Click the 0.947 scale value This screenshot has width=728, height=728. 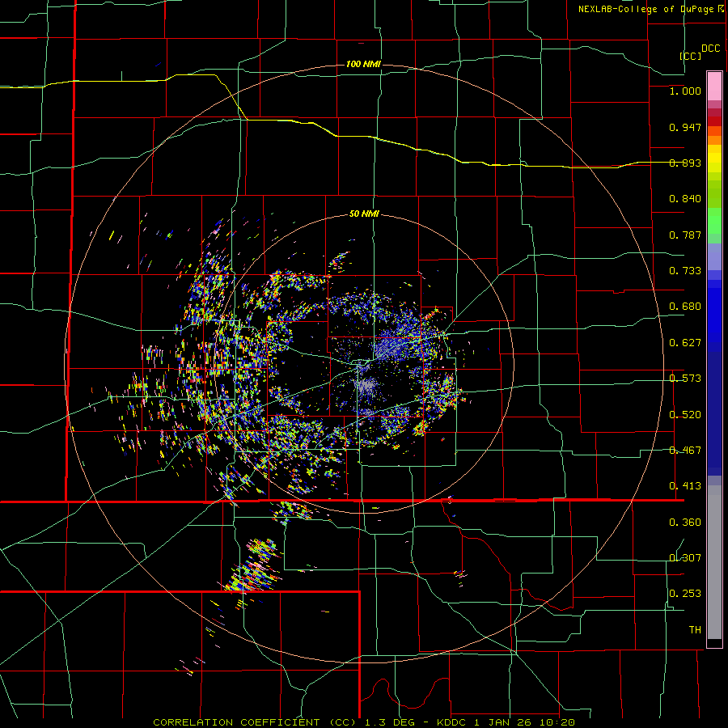pos(685,127)
